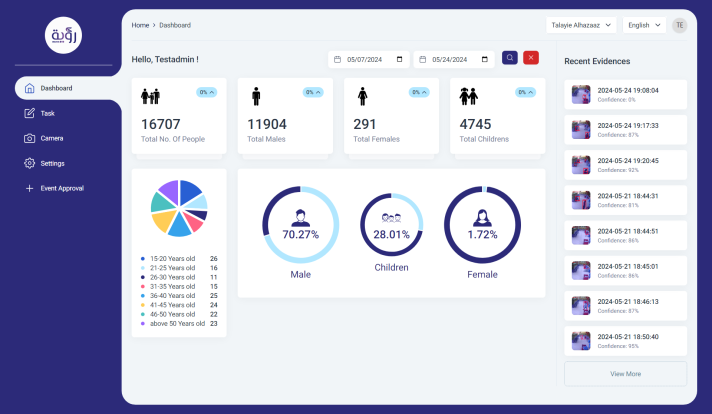Open calendar picker on 05/24/2024 field
The image size is (712, 414).
click(x=485, y=59)
